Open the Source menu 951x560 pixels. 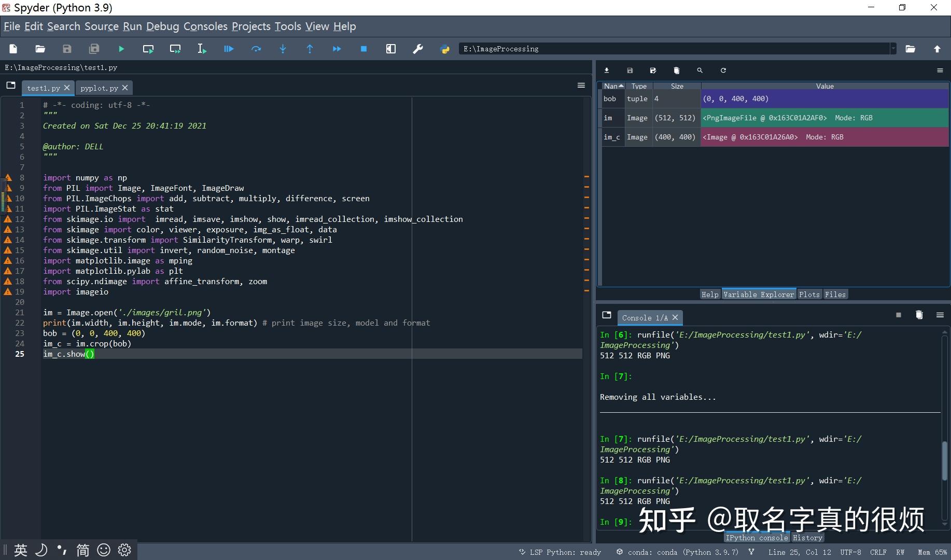[x=102, y=26]
